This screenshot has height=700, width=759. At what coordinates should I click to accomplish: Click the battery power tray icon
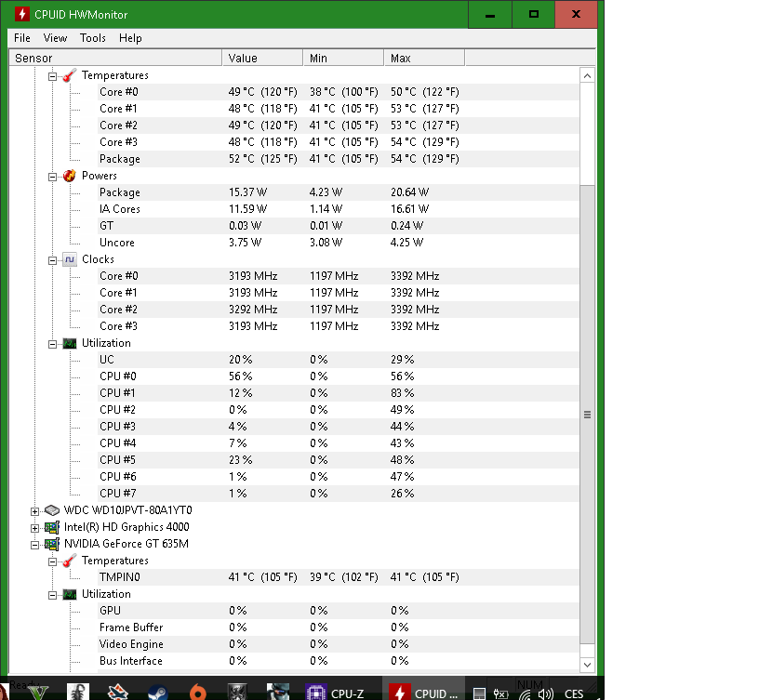click(501, 694)
